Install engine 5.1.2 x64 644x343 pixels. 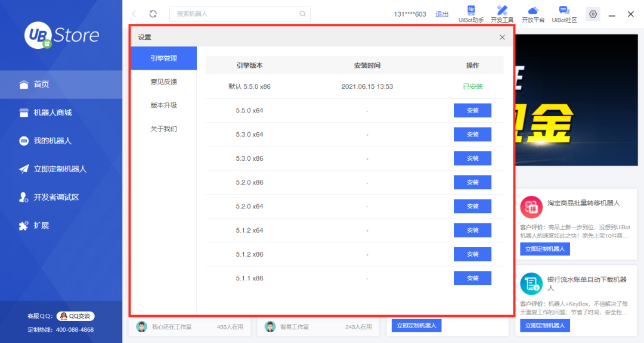point(472,230)
